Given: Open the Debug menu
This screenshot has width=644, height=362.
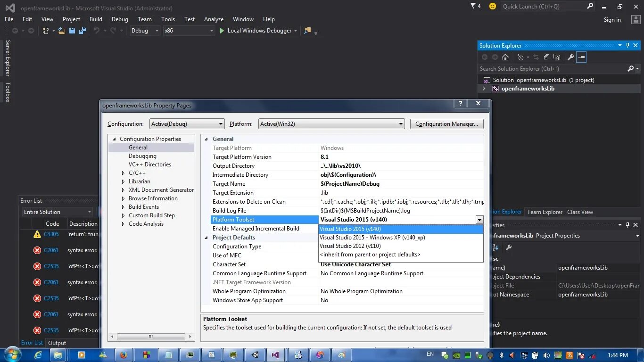Looking at the screenshot, I should [120, 19].
